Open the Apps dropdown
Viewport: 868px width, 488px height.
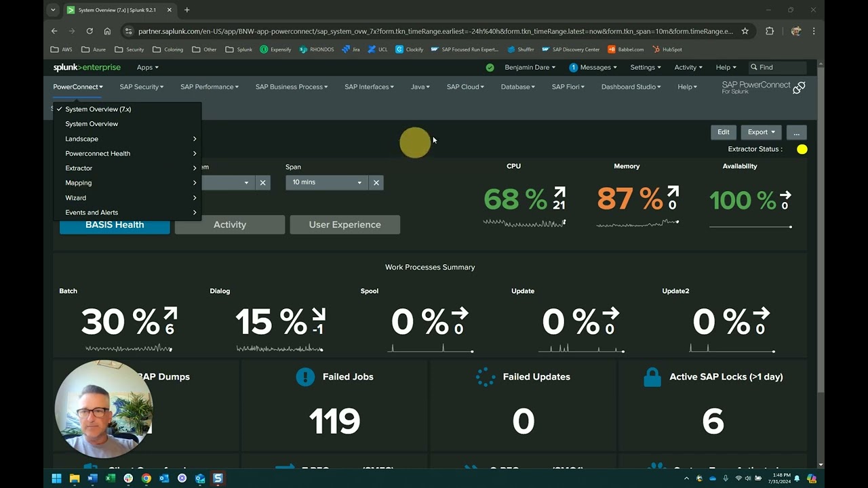click(147, 67)
